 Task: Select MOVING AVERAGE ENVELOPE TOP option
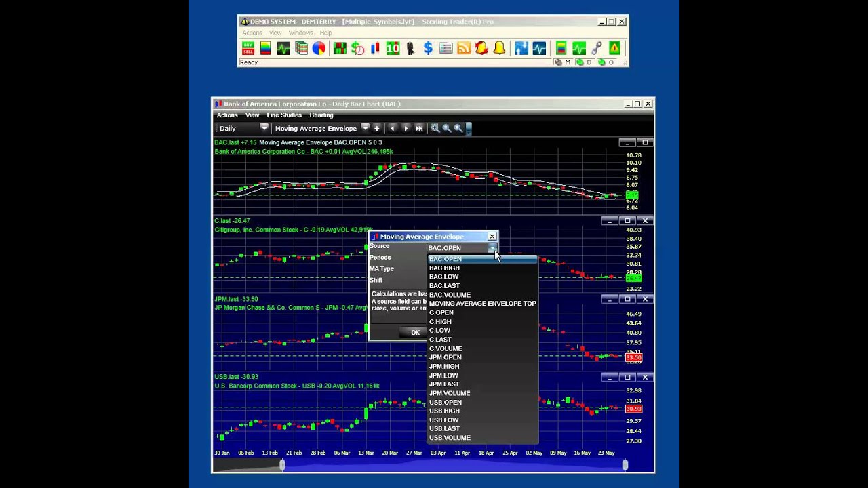pyautogui.click(x=482, y=304)
